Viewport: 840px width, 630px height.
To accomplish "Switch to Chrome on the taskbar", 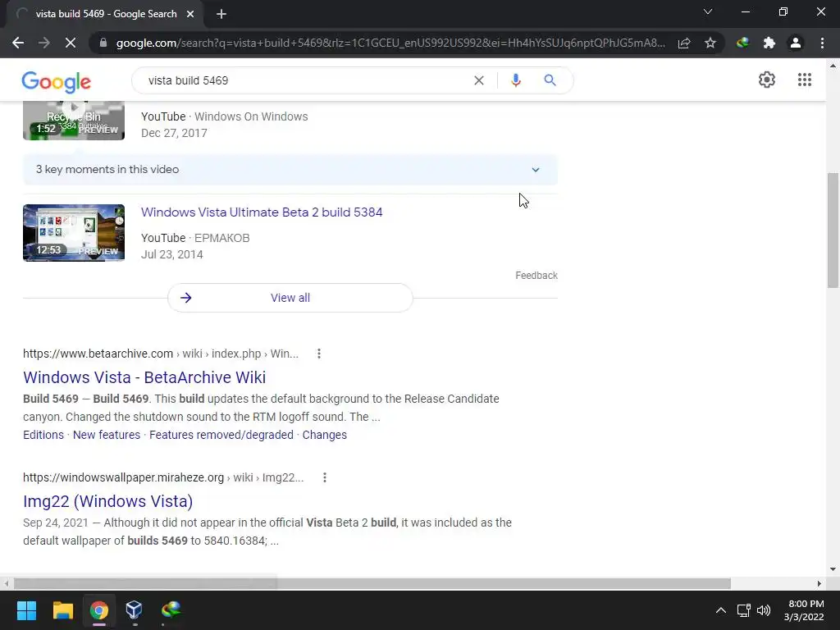I will 99,610.
